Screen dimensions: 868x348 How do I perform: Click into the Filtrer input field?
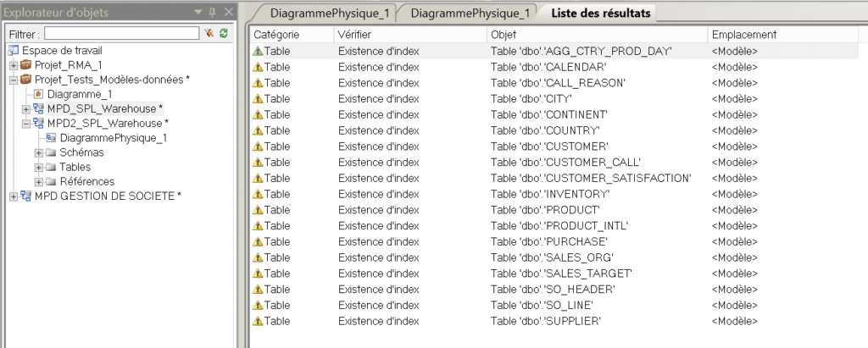pos(122,34)
